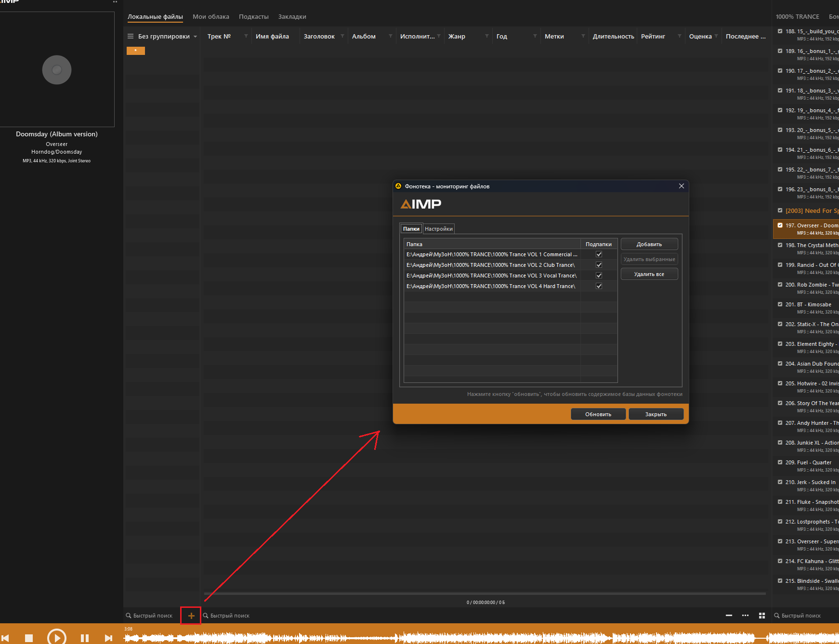Screen dimensions: 839x644
Task: Click the orange plus add-files icon
Action: (191, 616)
